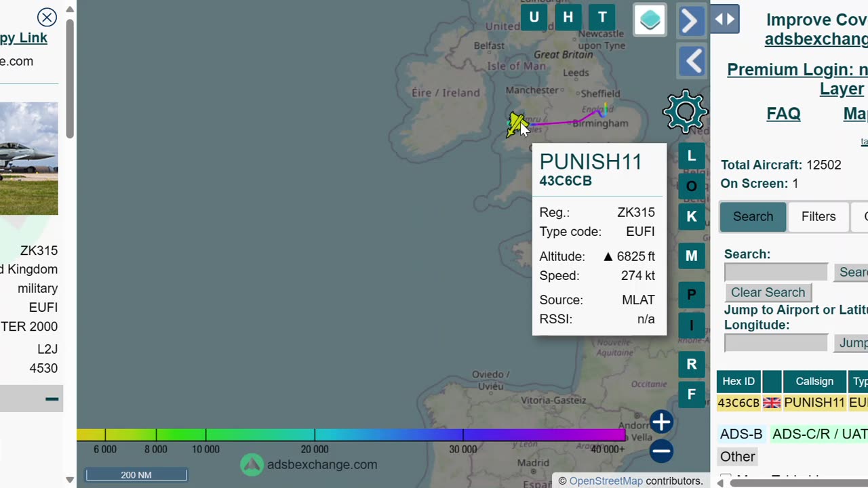This screenshot has width=868, height=488.
Task: Open the FAQ link
Action: pyautogui.click(x=783, y=114)
